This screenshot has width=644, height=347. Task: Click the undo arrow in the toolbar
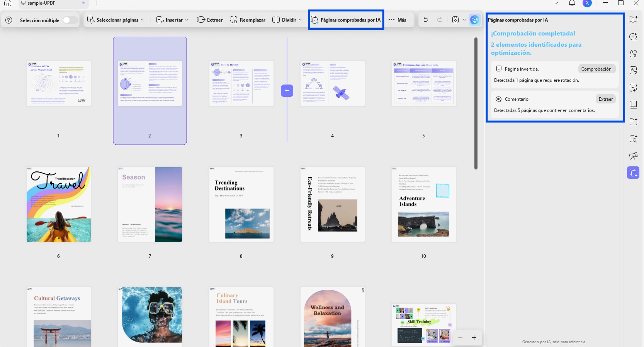click(x=426, y=20)
